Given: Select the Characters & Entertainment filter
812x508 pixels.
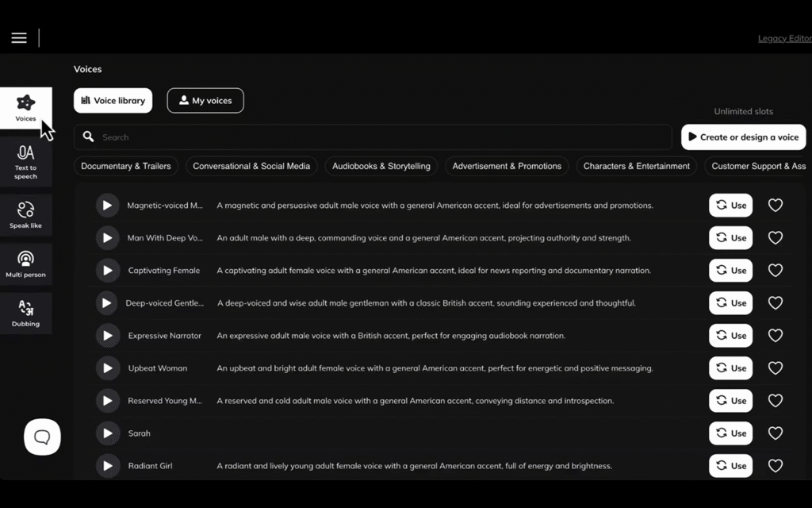Looking at the screenshot, I should click(635, 166).
